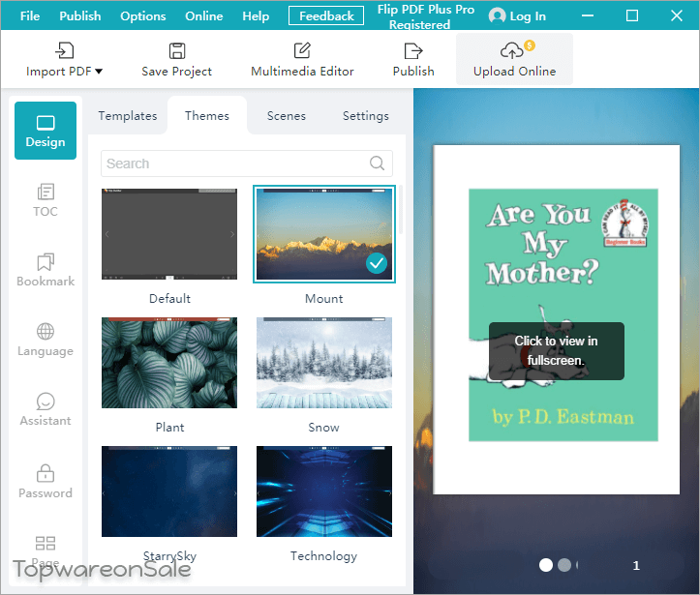Screen dimensions: 700x595
Task: Open the Publish menu in menu bar
Action: coord(80,16)
